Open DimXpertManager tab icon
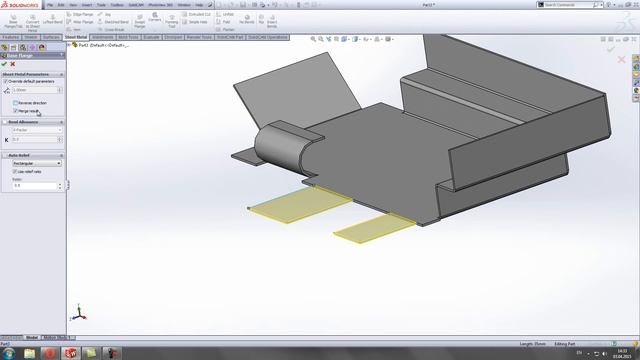Image resolution: width=640 pixels, height=360 pixels. pyautogui.click(x=32, y=47)
